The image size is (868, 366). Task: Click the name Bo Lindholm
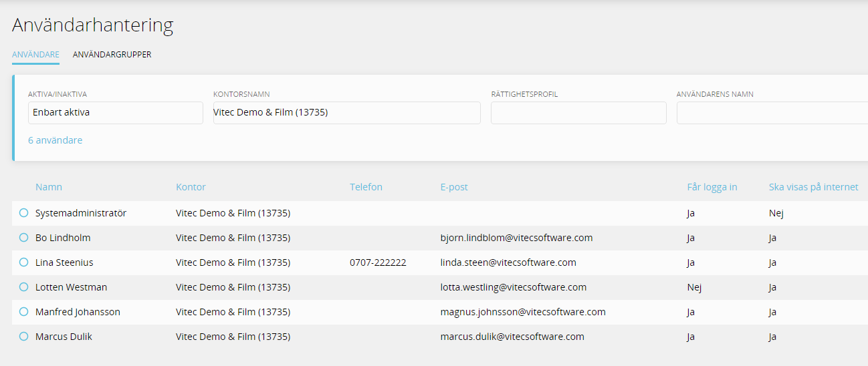(x=63, y=238)
